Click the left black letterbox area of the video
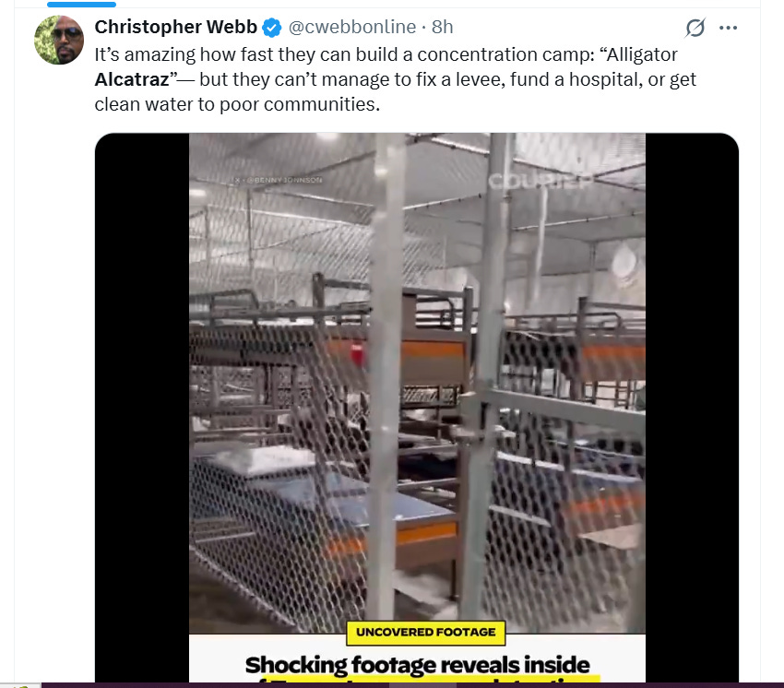This screenshot has width=784, height=688. coord(142,408)
